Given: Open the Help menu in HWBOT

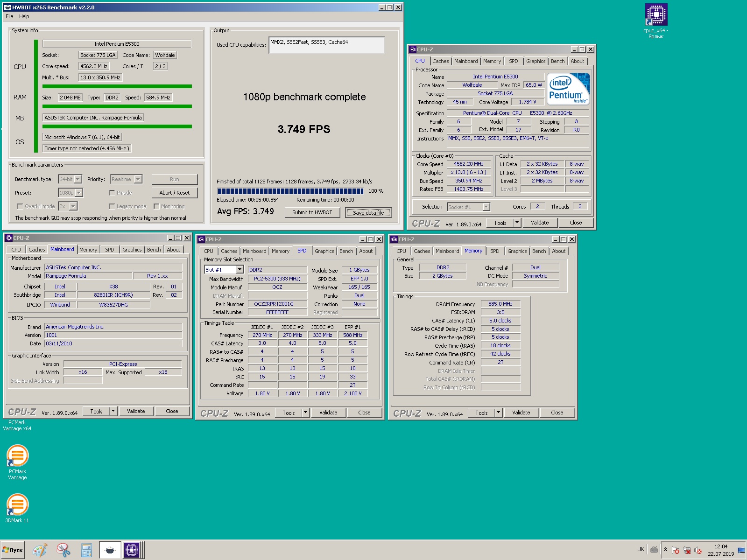Looking at the screenshot, I should pyautogui.click(x=24, y=16).
